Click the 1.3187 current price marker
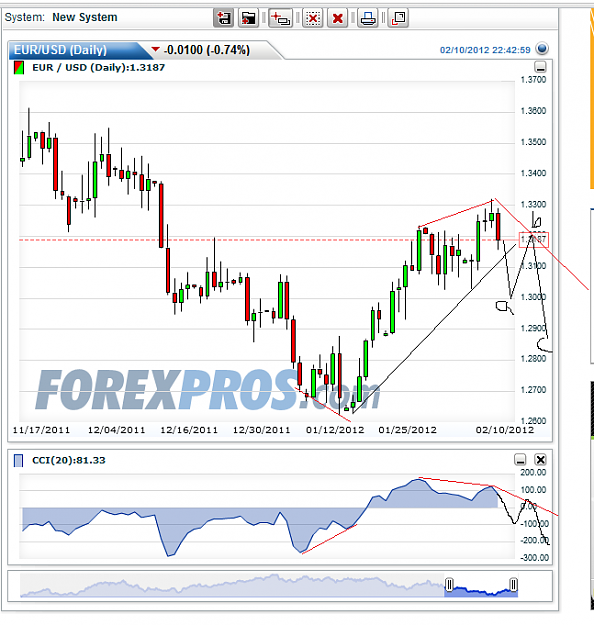Screen dimensions: 594x625 click(x=534, y=240)
